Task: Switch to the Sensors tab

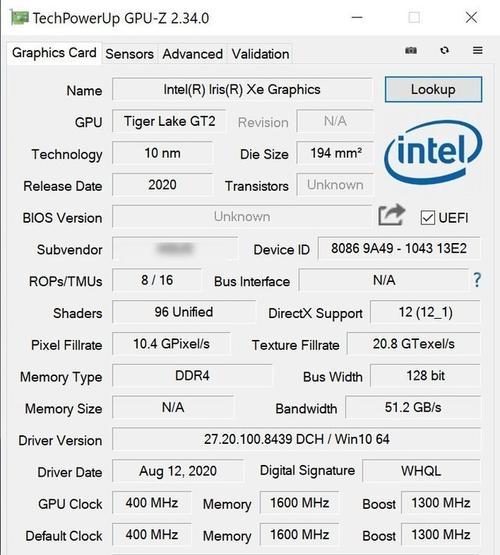Action: pos(130,54)
